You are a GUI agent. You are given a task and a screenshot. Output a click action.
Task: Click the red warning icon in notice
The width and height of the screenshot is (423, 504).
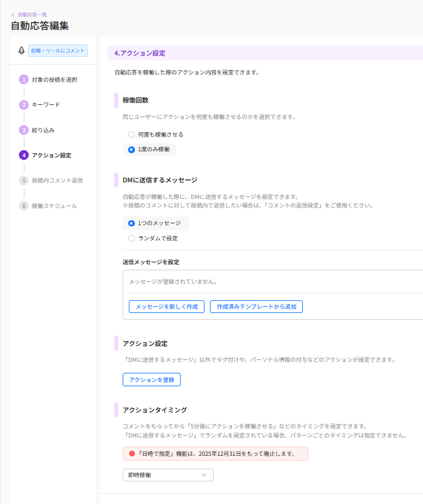(132, 454)
